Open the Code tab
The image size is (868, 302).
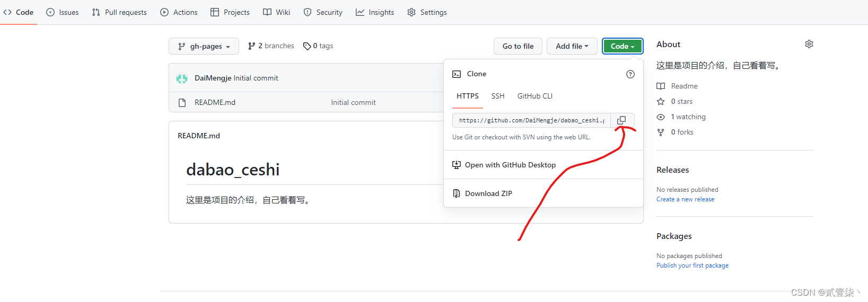pyautogui.click(x=19, y=12)
